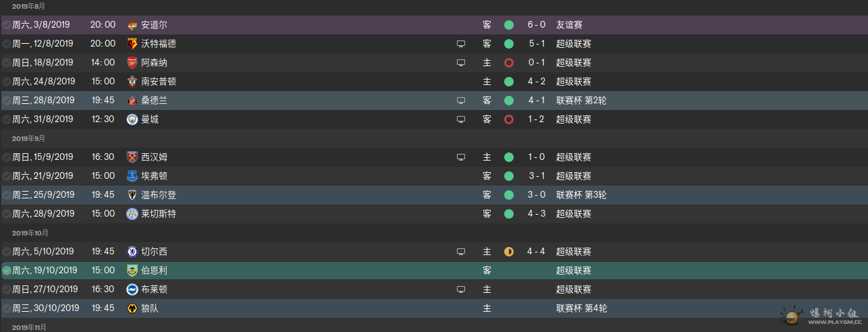The image size is (868, 332).
Task: Select the Wolves club crest
Action: pos(132,308)
